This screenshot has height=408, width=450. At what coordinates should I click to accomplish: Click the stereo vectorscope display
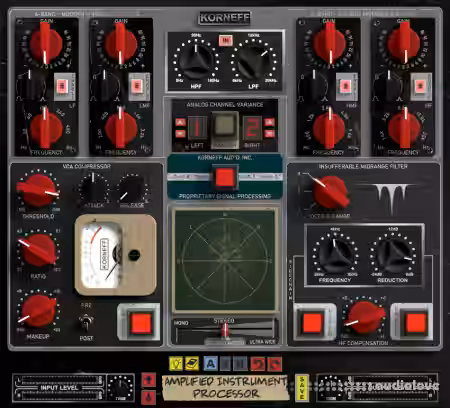[225, 260]
